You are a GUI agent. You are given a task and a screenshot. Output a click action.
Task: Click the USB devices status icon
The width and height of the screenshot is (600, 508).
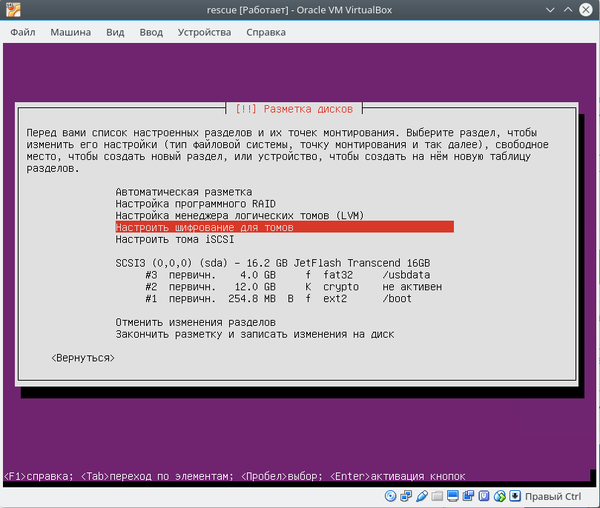421,496
